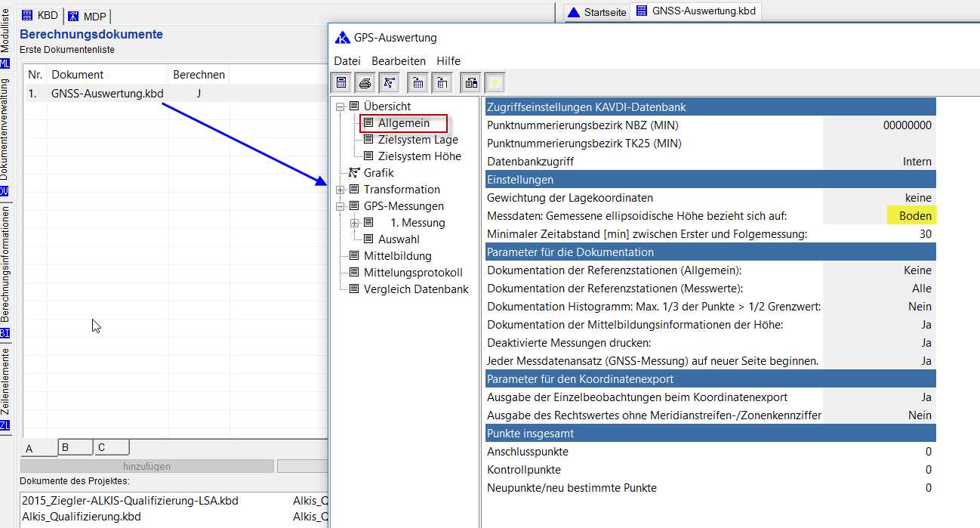
Task: Click the ML icon below Modulliste in the sidebar
Action: (5, 63)
